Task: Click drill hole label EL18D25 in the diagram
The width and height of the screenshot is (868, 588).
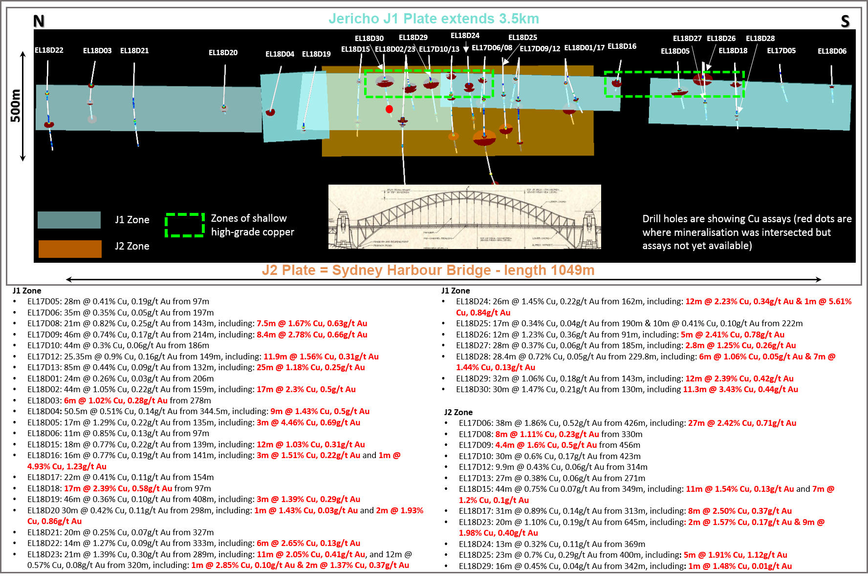Action: pos(522,37)
